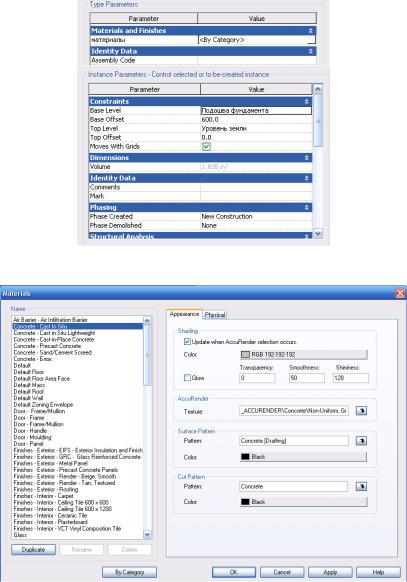Click Phase Created value New Construction
The height and width of the screenshot is (582, 407).
[256, 216]
